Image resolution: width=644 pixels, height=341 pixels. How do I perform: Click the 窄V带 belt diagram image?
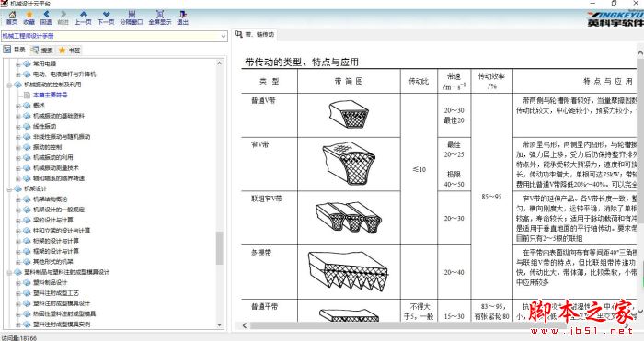[349, 164]
